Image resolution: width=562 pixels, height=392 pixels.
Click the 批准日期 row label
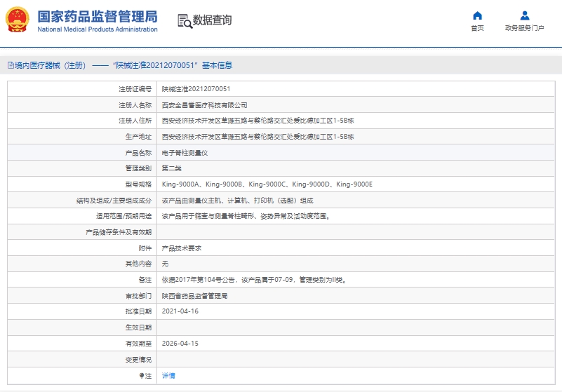(138, 311)
